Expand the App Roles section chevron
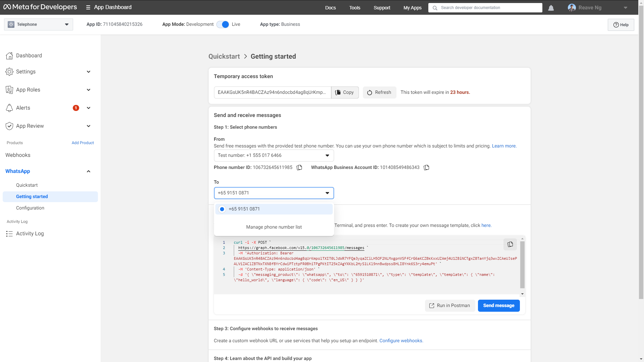 click(x=89, y=90)
